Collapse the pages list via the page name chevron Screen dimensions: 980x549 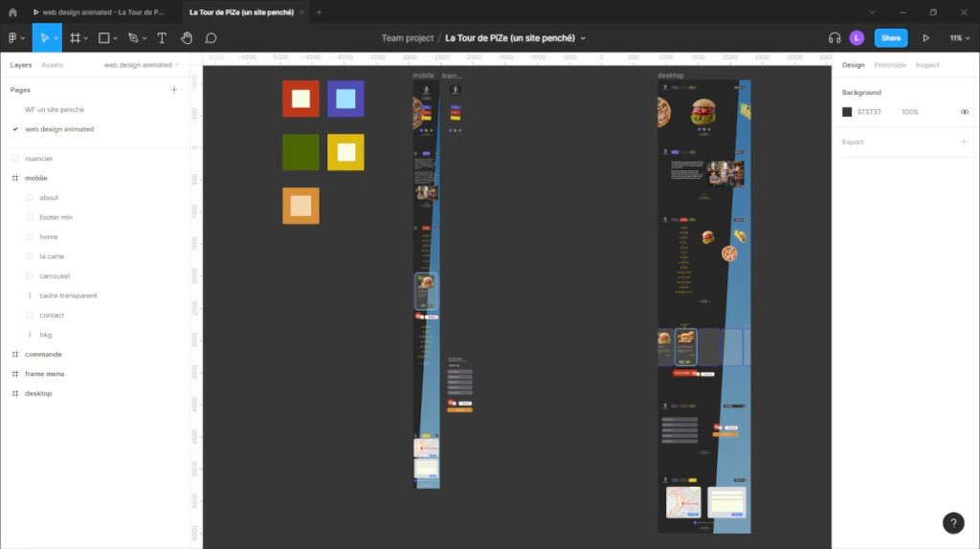[x=177, y=65]
